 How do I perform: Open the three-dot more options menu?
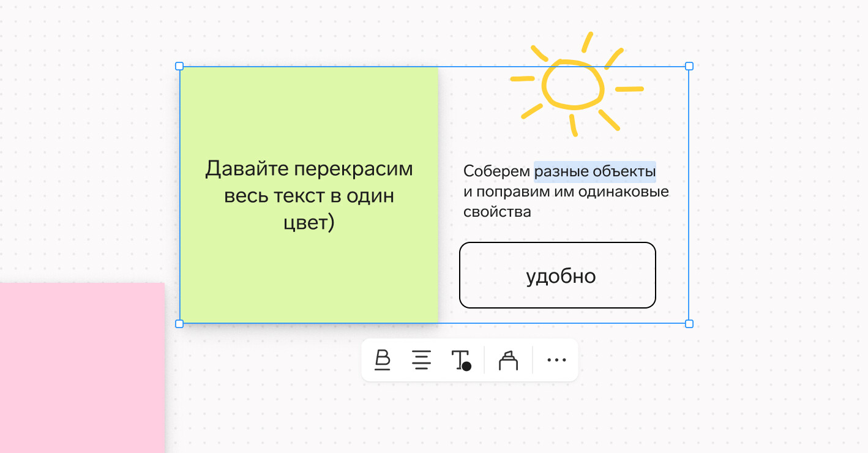click(556, 360)
